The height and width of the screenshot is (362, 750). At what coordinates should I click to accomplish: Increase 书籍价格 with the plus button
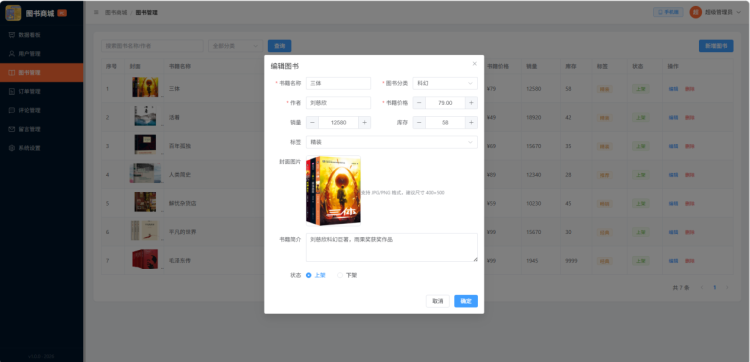[x=471, y=103]
